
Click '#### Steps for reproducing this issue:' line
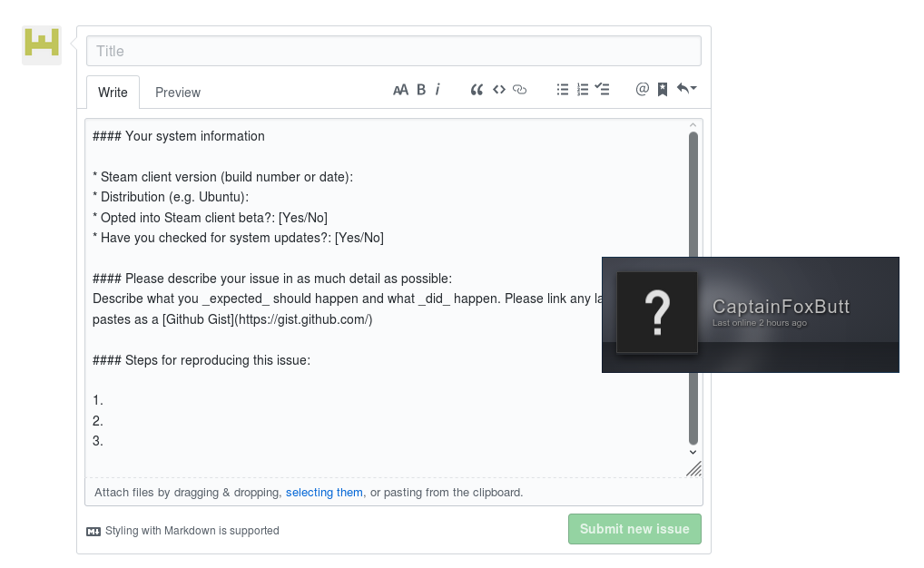click(x=202, y=360)
